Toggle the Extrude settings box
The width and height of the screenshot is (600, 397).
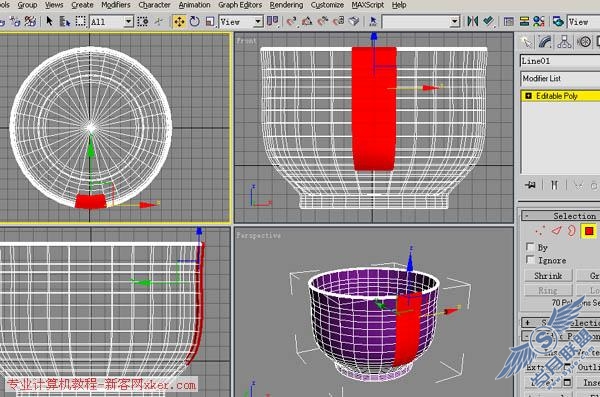pyautogui.click(x=568, y=367)
